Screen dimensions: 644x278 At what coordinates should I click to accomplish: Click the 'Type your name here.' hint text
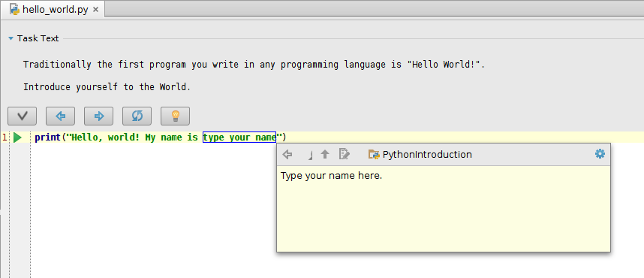(332, 176)
